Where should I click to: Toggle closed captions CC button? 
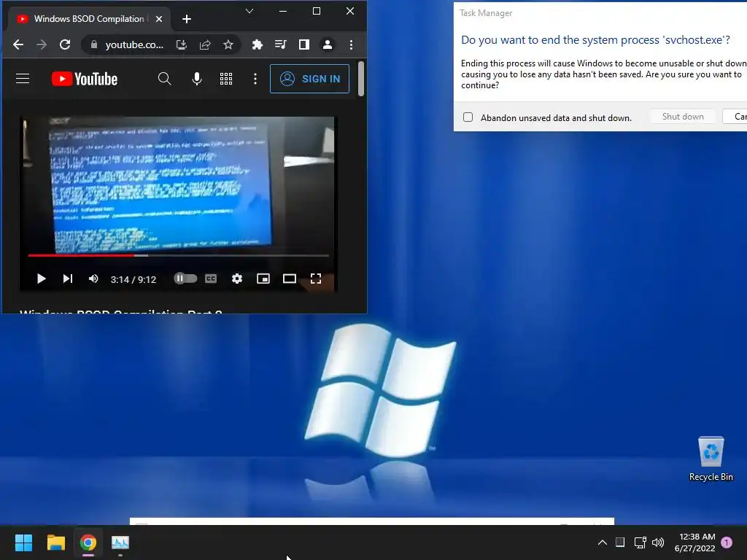211,279
